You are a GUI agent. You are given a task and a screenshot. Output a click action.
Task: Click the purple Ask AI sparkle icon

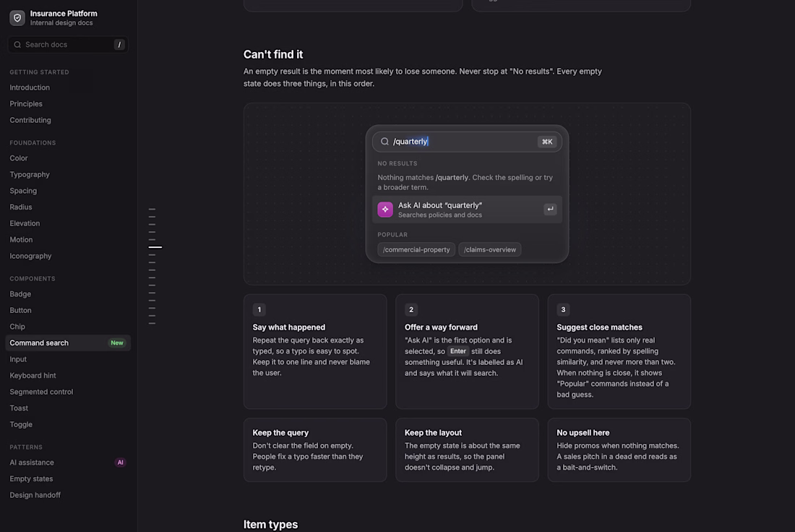point(385,210)
